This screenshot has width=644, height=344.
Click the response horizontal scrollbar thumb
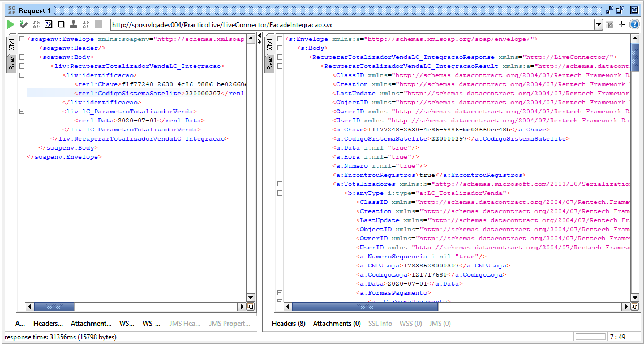[365, 307]
